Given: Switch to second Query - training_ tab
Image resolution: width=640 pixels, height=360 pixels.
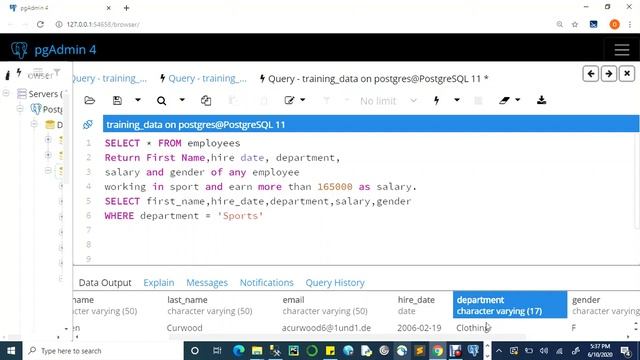Looking at the screenshot, I should (x=203, y=78).
